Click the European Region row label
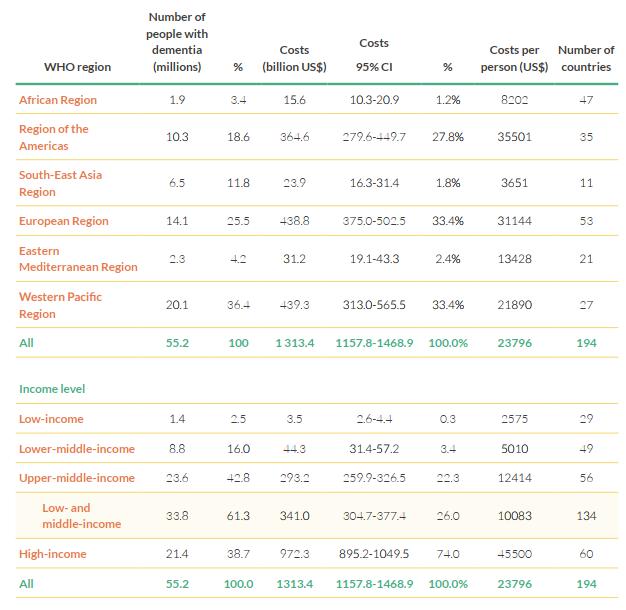The height and width of the screenshot is (610, 626). coord(64,221)
